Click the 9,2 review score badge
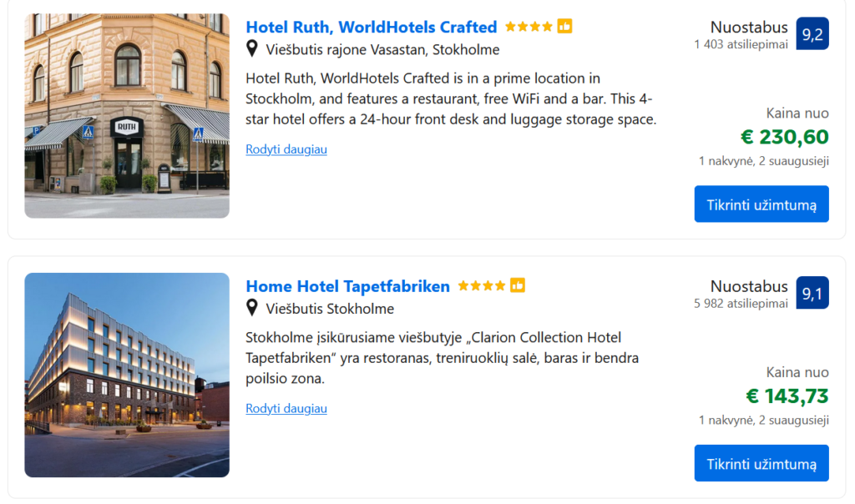 coord(812,34)
